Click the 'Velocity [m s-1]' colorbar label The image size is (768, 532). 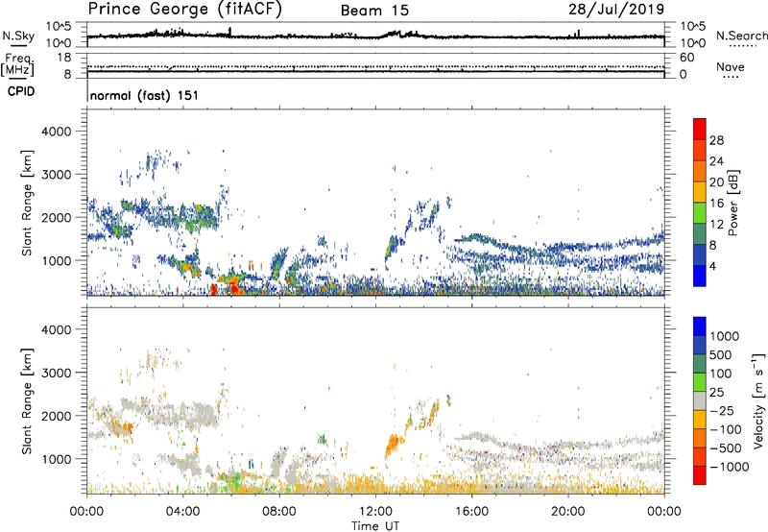click(758, 400)
